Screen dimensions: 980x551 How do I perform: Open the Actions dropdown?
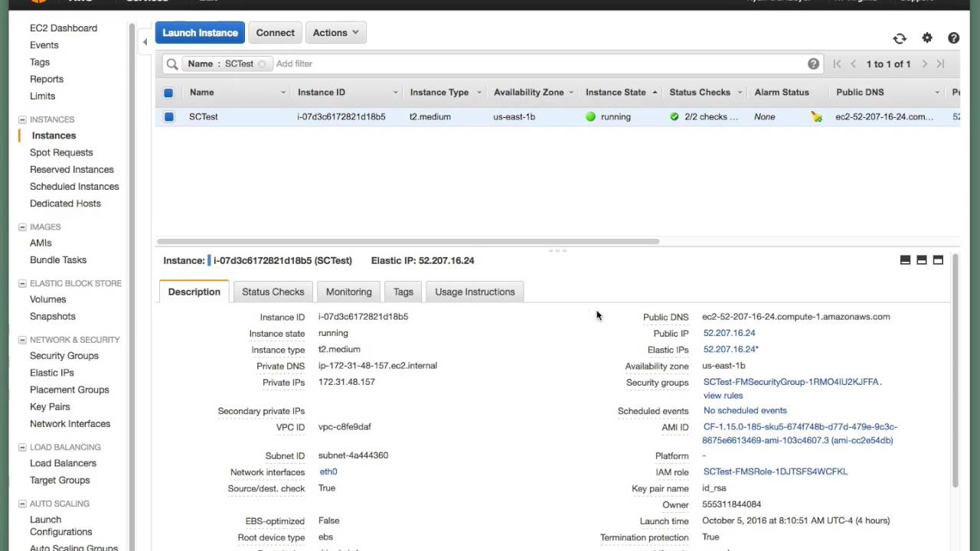pos(336,33)
